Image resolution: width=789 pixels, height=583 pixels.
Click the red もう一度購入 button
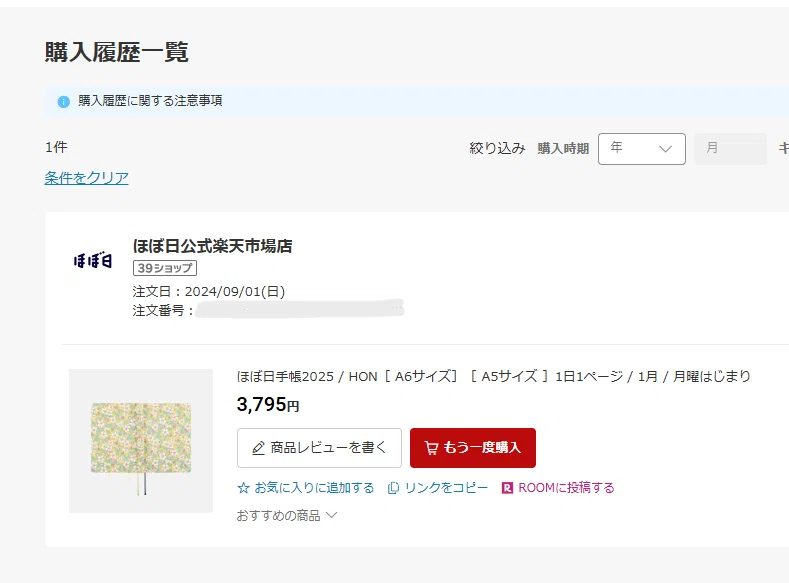[x=472, y=448]
